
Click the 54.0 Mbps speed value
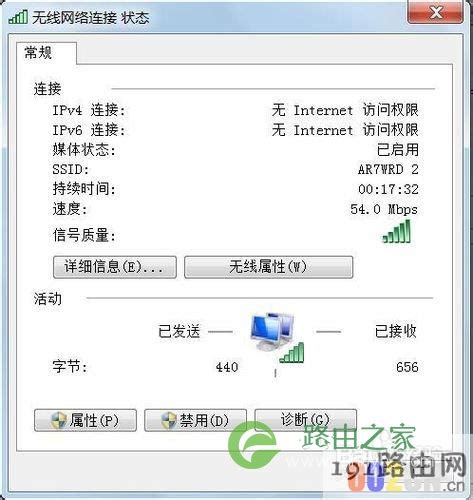[384, 210]
